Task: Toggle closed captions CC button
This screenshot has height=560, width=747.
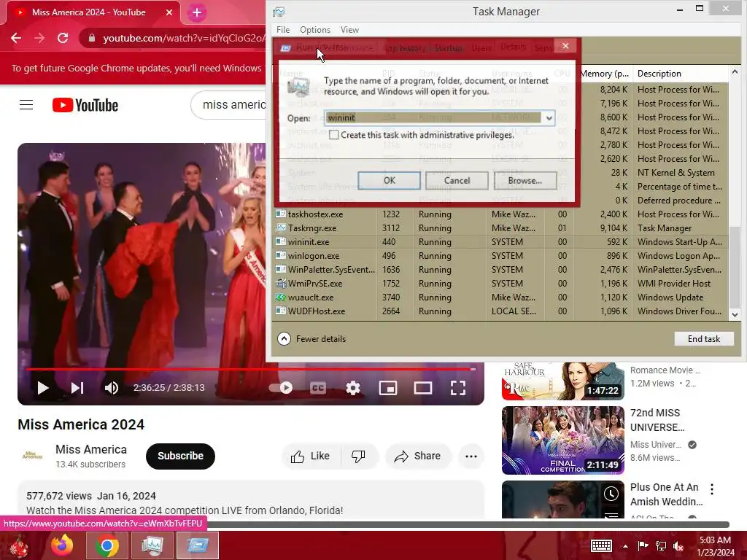Action: pyautogui.click(x=318, y=388)
